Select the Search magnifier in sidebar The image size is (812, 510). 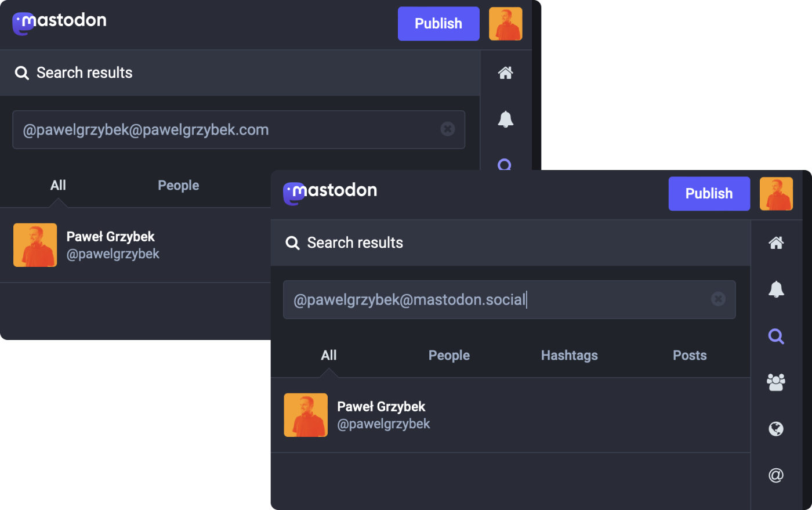pyautogui.click(x=776, y=336)
